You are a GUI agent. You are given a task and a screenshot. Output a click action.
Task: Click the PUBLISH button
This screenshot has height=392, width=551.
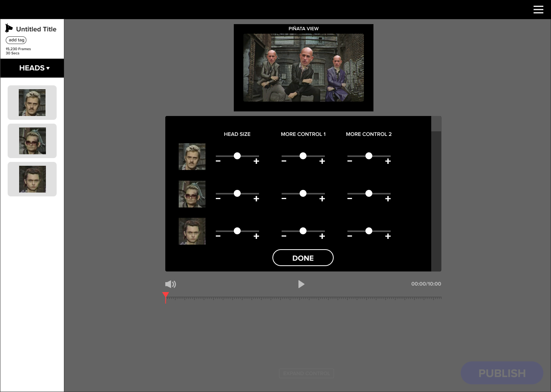pyautogui.click(x=502, y=373)
